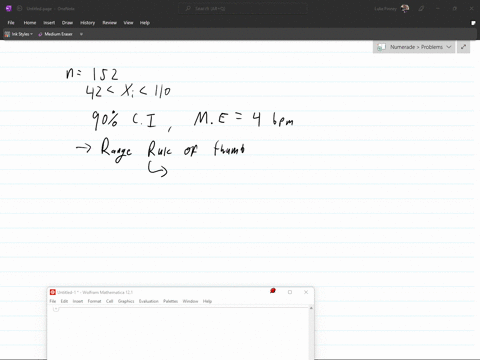Expand the Numerade > Problems notebook dropdown
This screenshot has width=480, height=360.
pos(449,47)
